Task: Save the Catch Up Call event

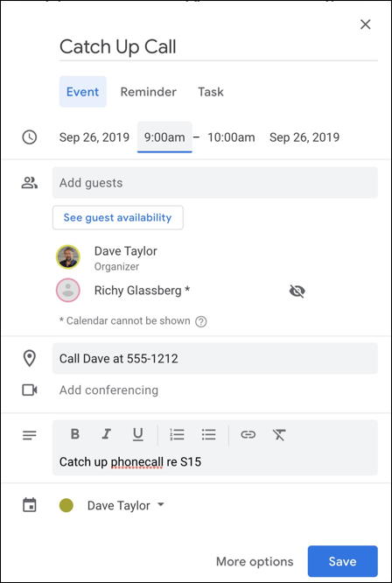Action: point(343,561)
